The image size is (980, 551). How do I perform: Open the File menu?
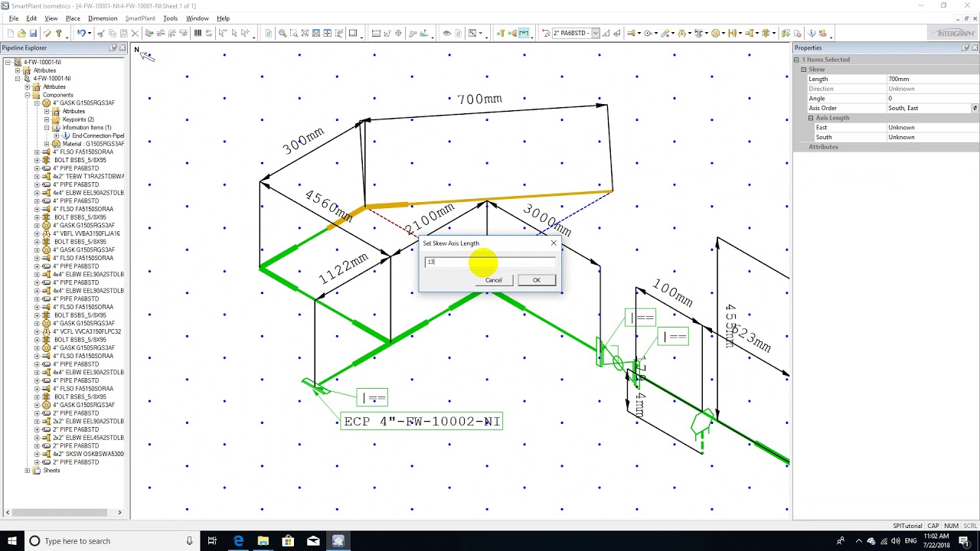[x=13, y=18]
